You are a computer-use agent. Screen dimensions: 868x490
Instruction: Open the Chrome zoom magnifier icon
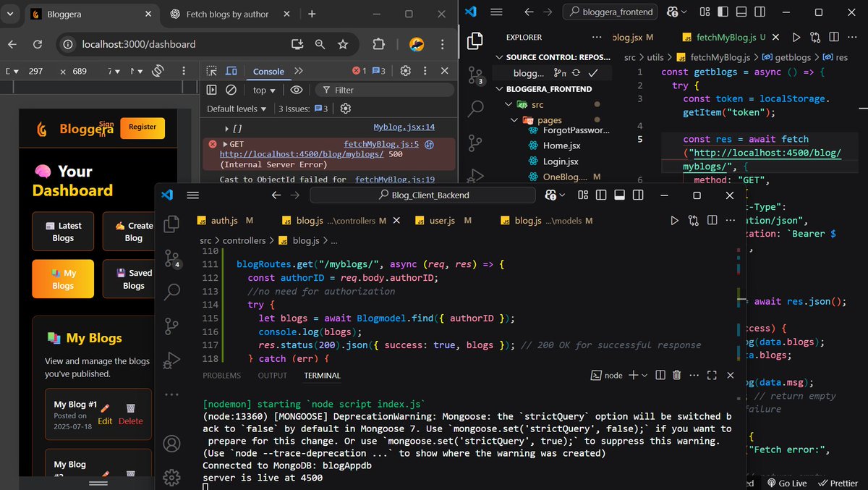tap(320, 44)
